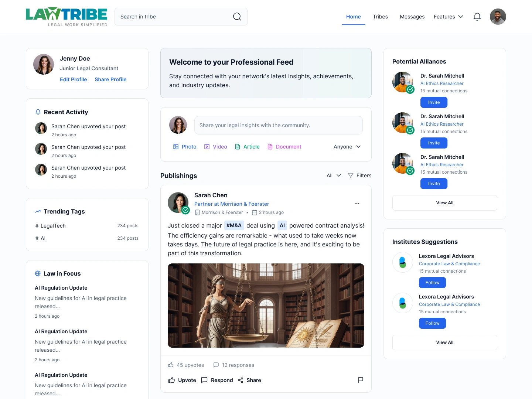Open the Anyone audience dropdown
The image size is (532, 399).
[x=347, y=147]
